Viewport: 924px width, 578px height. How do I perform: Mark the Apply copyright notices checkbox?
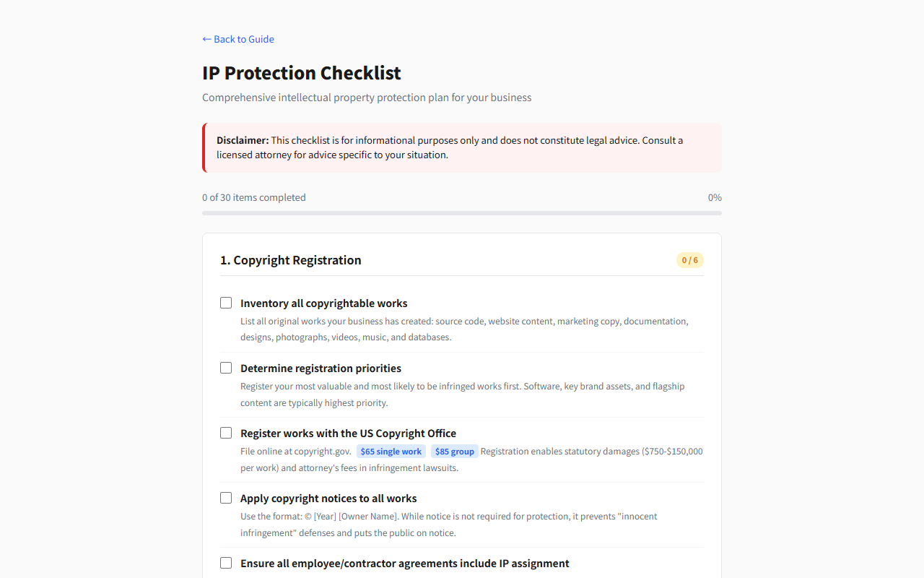pyautogui.click(x=226, y=498)
